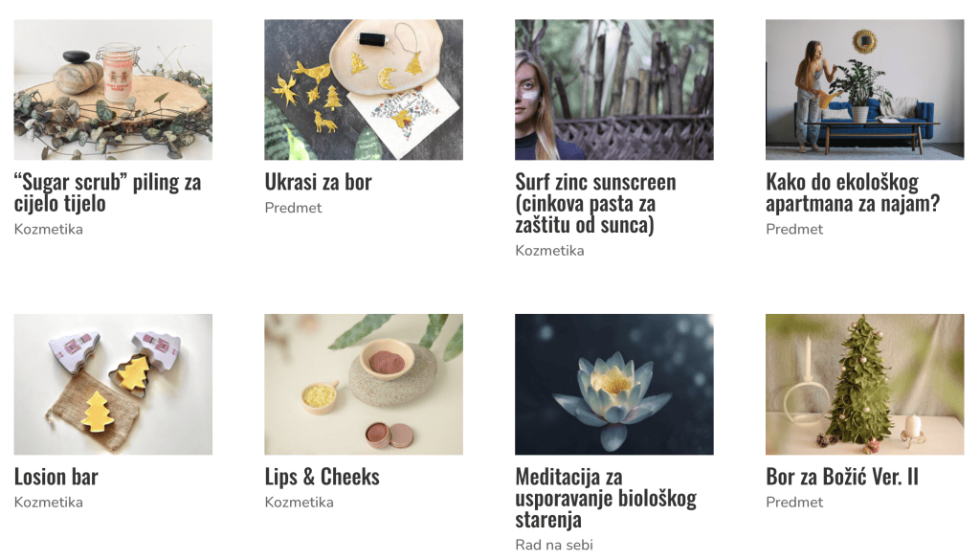Screen dimensions: 980x560
Task: Open Meditacija za usporavanje biološkog starenja
Action: coord(606,498)
